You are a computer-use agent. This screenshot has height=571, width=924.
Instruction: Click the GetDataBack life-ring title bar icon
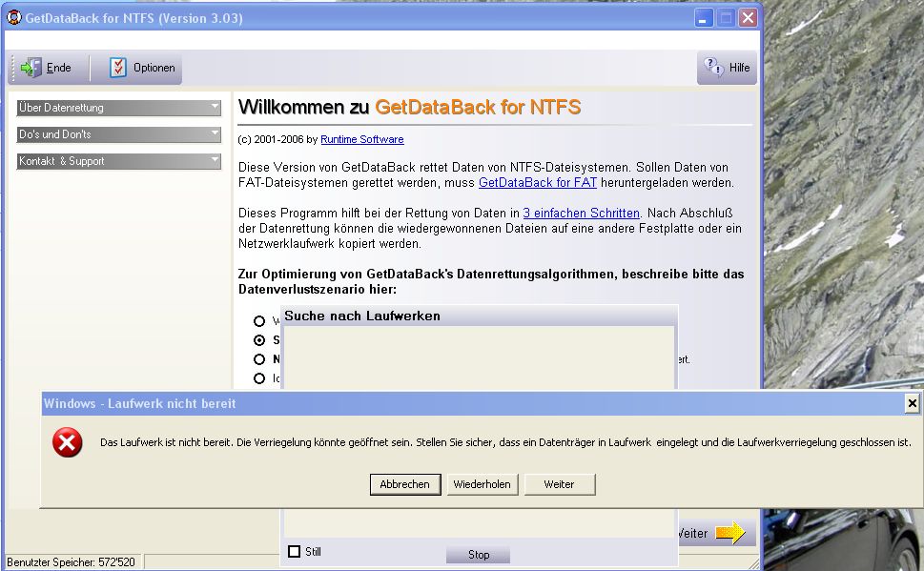coord(13,18)
